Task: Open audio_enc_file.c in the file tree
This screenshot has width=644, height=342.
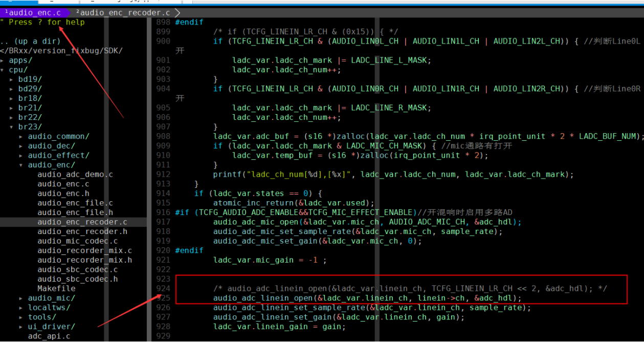Action: click(x=75, y=203)
